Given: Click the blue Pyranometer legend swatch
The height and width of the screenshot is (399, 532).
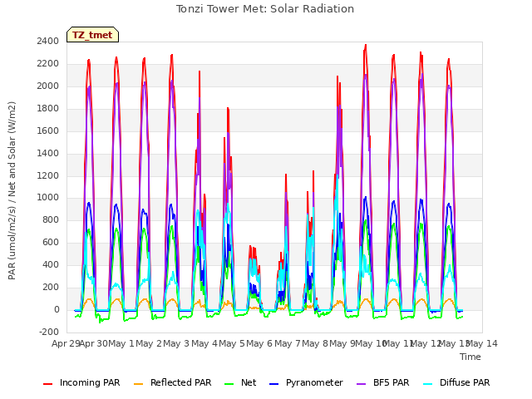Looking at the screenshot, I should point(273,384).
